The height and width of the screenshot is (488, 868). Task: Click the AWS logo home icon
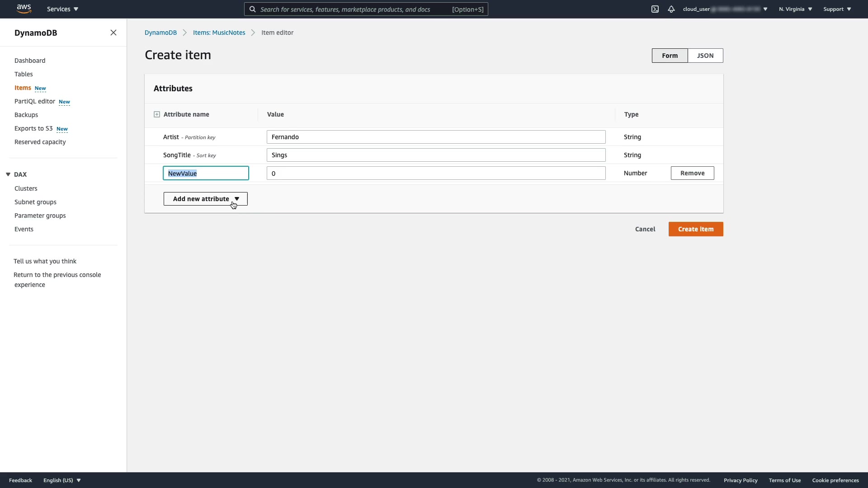24,9
